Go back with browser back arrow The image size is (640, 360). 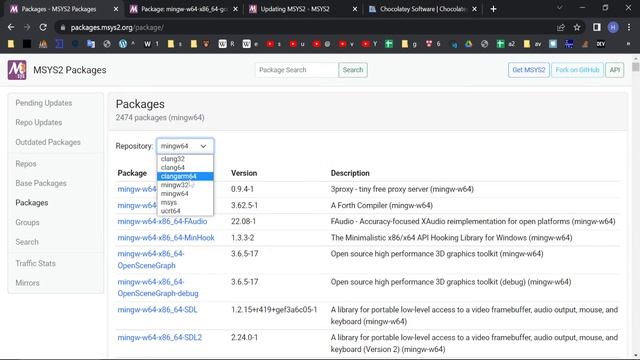(x=11, y=27)
